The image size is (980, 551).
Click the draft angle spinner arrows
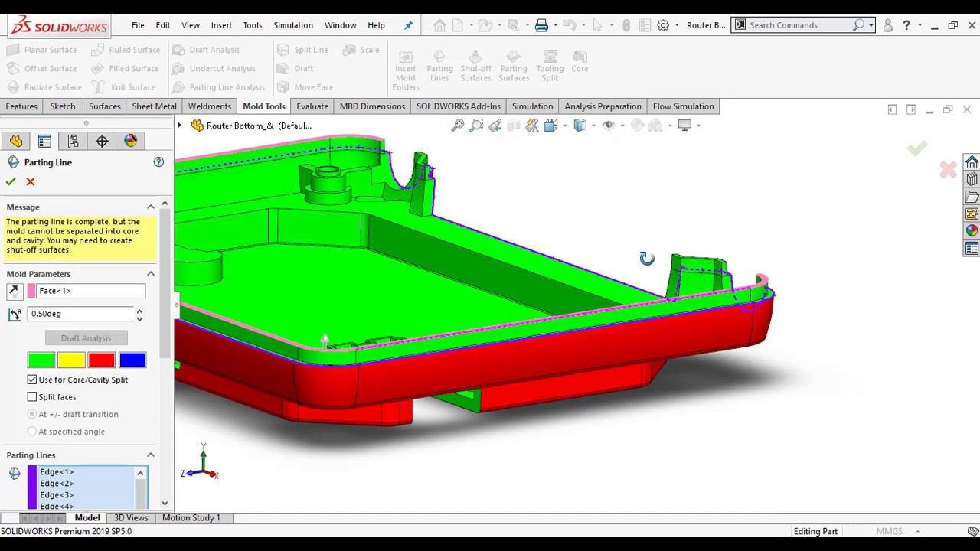[139, 314]
